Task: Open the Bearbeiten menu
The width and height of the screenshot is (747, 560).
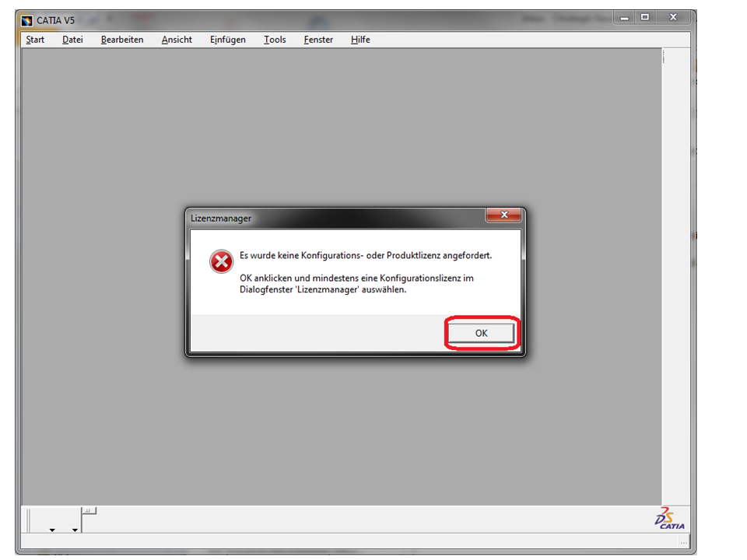Action: [x=122, y=40]
